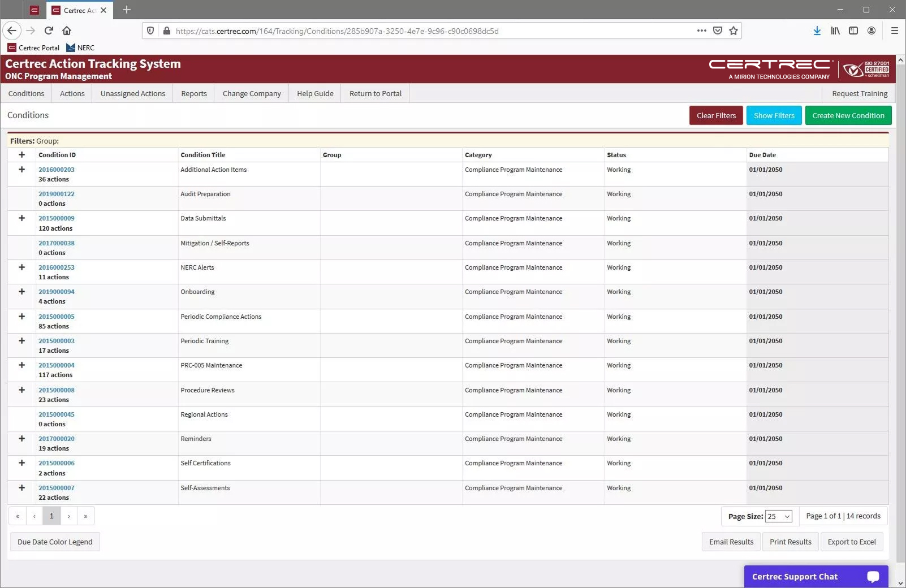The height and width of the screenshot is (588, 906).
Task: Click Export to Excel button
Action: click(x=852, y=542)
